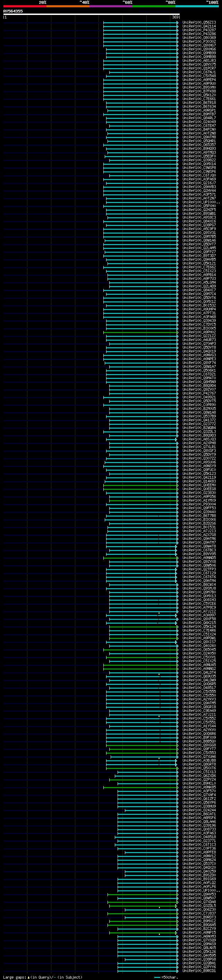
Task: Click the cyan alignment bar for C5X548
Action: (x=142, y=76)
